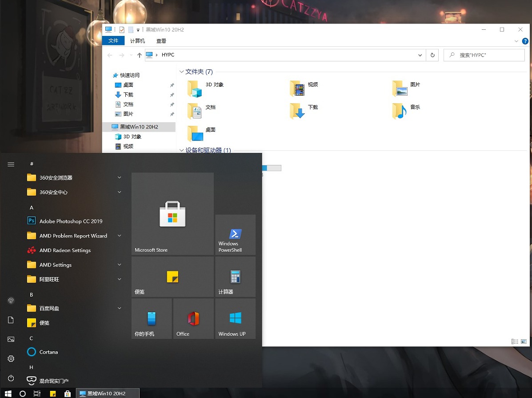
Task: Switch Explorer to details view
Action: click(x=515, y=341)
